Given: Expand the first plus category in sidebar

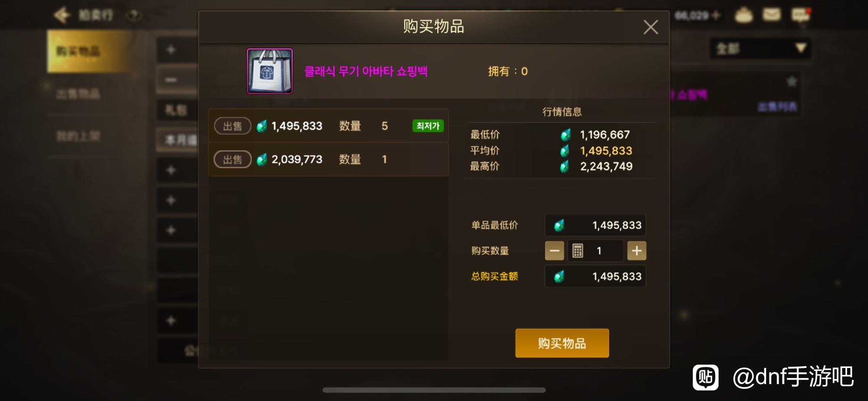Looking at the screenshot, I should point(171,50).
